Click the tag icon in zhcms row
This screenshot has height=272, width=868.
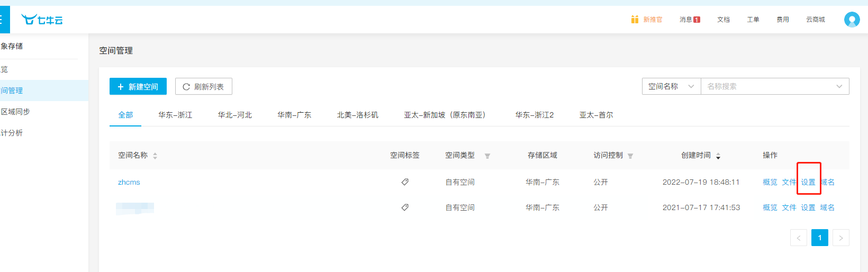click(x=405, y=182)
